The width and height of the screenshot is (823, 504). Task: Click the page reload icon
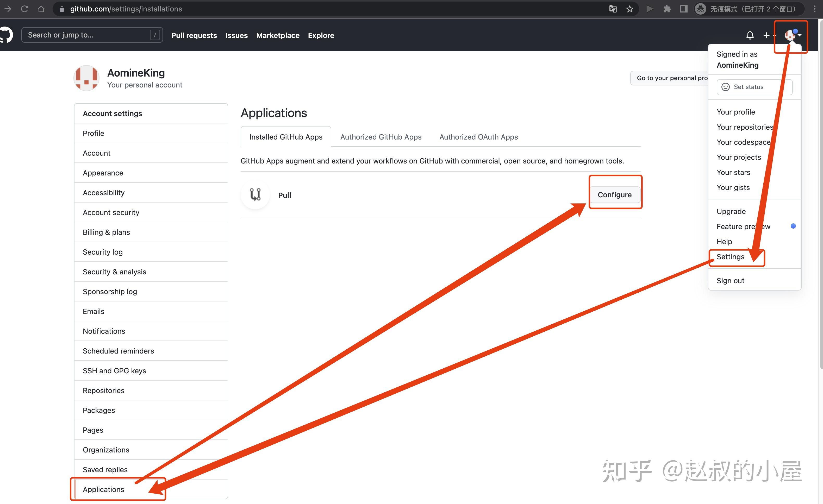[24, 9]
